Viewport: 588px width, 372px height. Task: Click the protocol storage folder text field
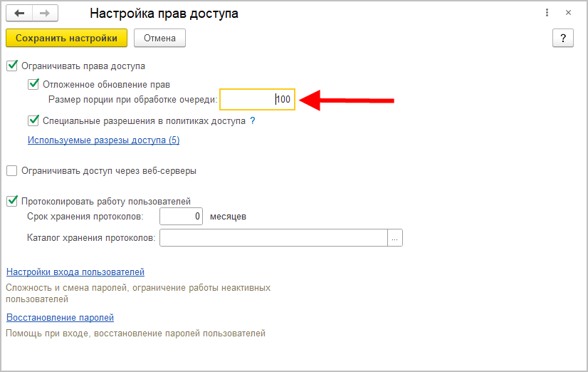[x=273, y=238]
